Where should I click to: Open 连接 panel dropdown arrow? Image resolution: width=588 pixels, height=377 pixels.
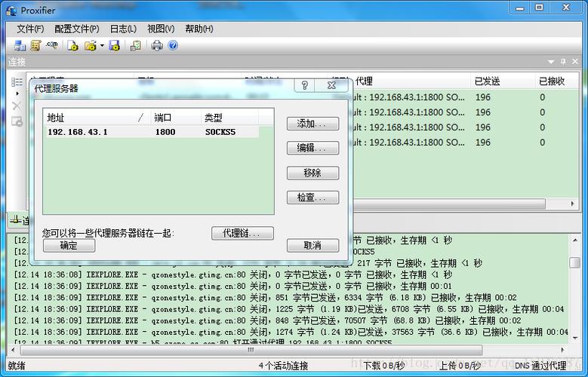point(551,62)
